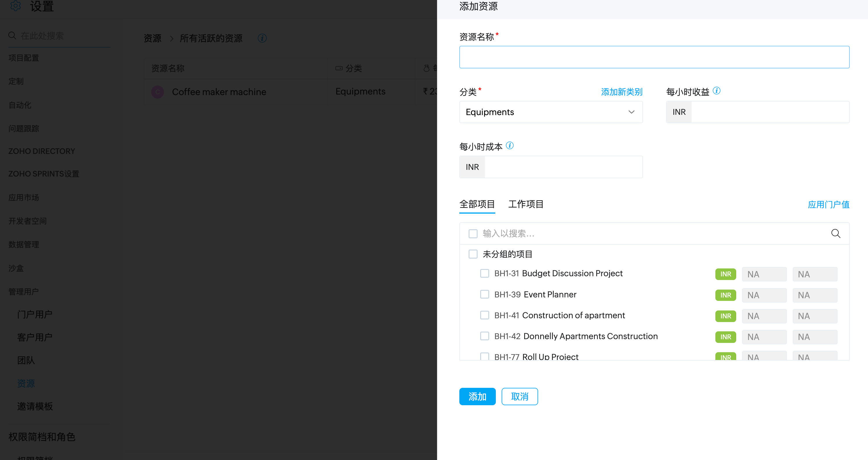Click the 应用门户值 link
This screenshot has width=868, height=460.
point(828,204)
